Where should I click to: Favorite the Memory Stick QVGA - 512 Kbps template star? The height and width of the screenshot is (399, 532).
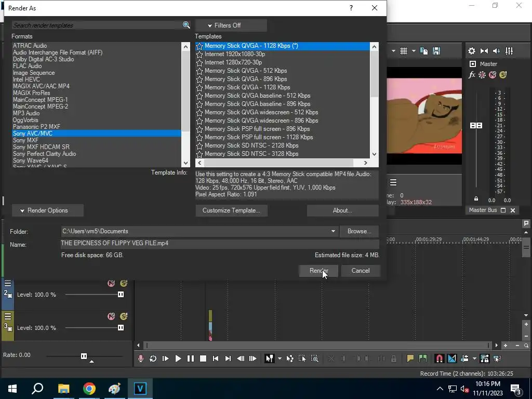click(x=199, y=71)
